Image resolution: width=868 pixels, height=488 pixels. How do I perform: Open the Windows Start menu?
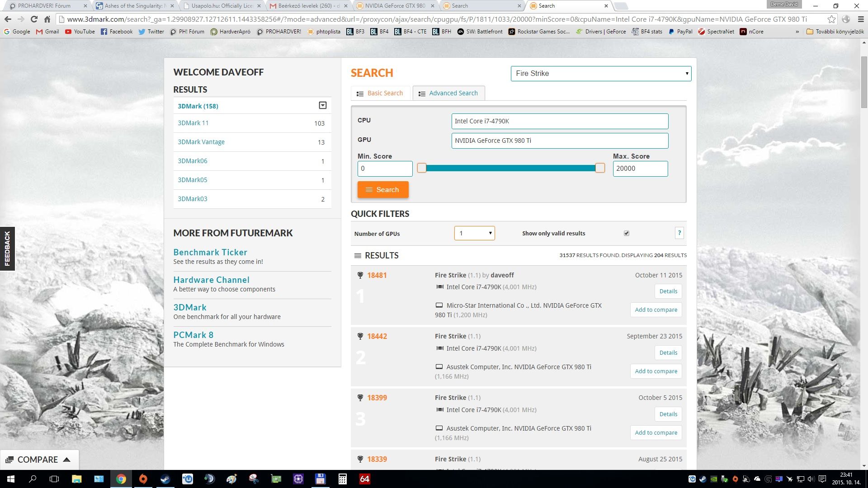pyautogui.click(x=10, y=479)
